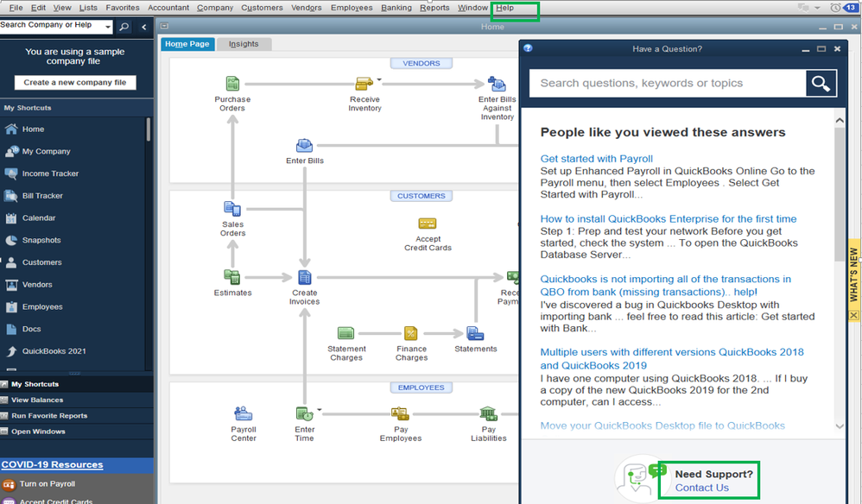Open the Help menu
862x504 pixels.
tap(504, 8)
